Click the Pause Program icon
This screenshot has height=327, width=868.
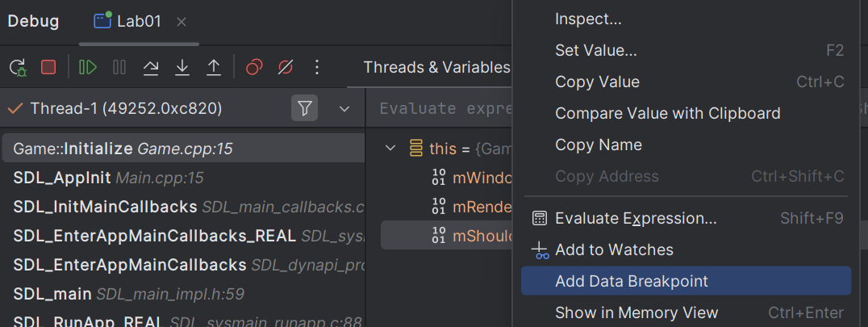119,68
